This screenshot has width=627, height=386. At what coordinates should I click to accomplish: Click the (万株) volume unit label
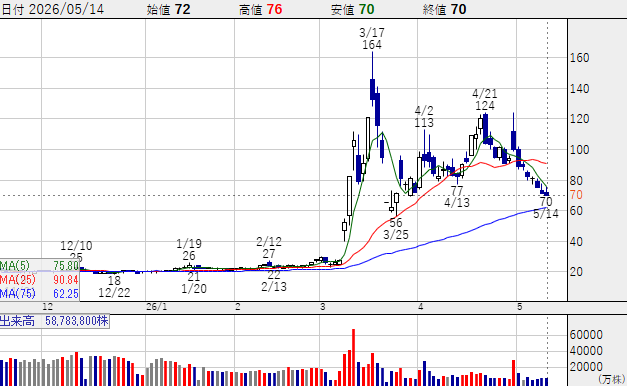coord(612,379)
